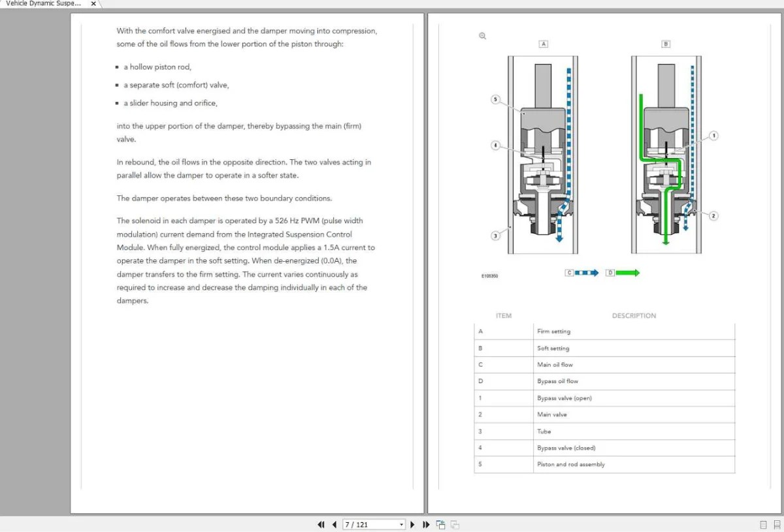Click the rotate page icon near page controls
The height and width of the screenshot is (532, 784).
click(x=440, y=524)
